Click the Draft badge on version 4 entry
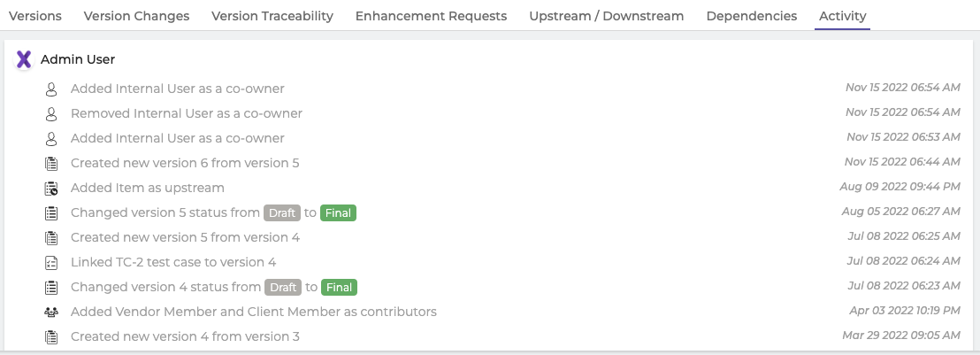Image resolution: width=980 pixels, height=355 pixels. coord(283,288)
